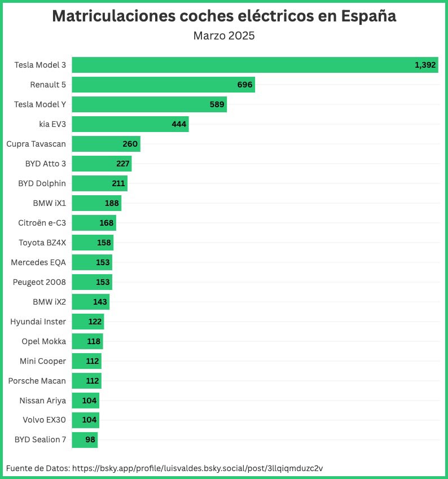The height and width of the screenshot is (479, 448).
Task: Click the Toyota BZ4X bar
Action: (93, 243)
